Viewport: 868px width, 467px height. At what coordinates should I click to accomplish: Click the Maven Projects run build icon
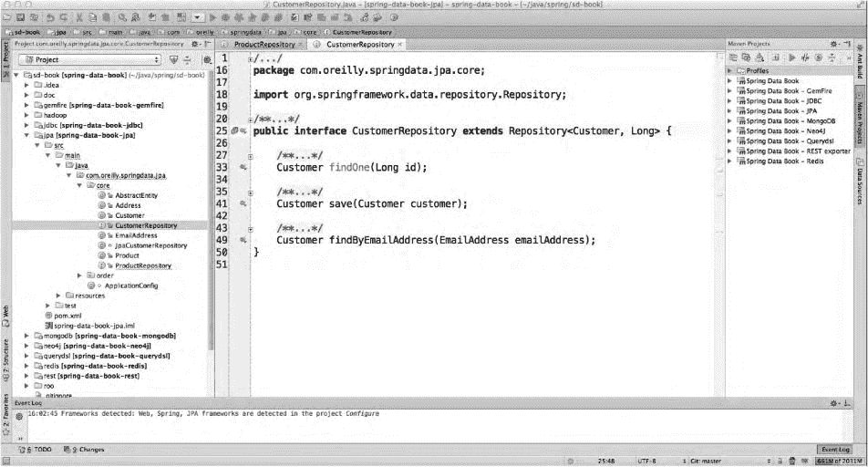tap(791, 57)
